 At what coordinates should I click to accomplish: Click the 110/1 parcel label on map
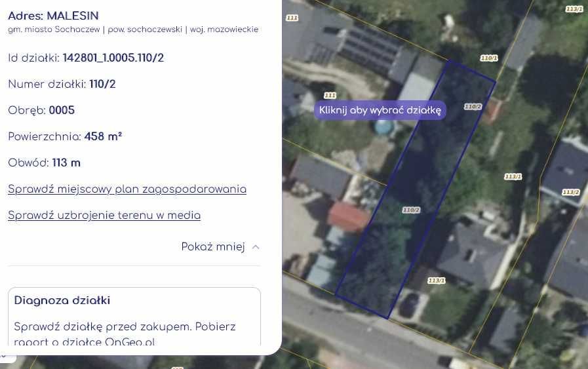click(489, 58)
